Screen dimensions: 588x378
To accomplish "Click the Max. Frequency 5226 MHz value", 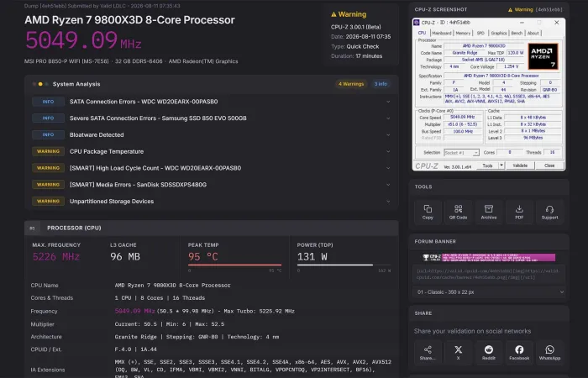I will point(56,257).
